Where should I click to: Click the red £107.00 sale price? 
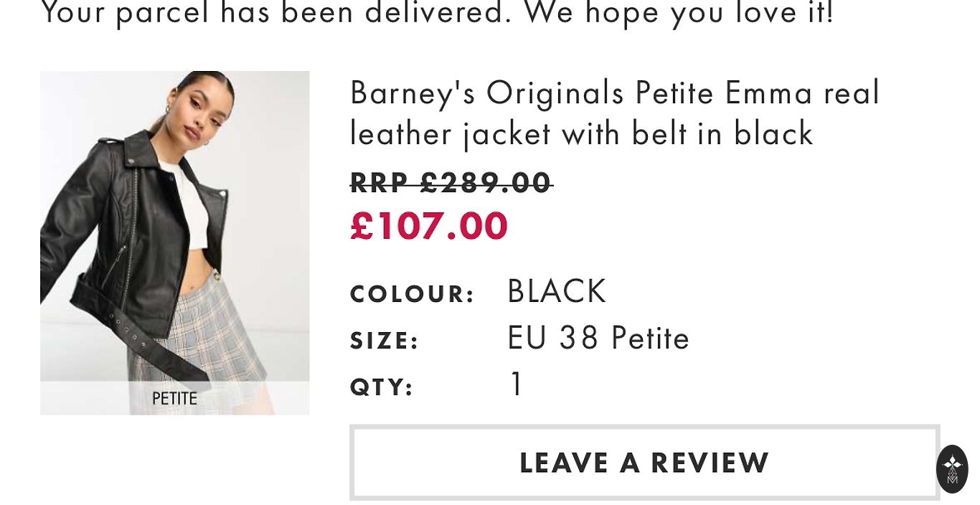pyautogui.click(x=429, y=226)
